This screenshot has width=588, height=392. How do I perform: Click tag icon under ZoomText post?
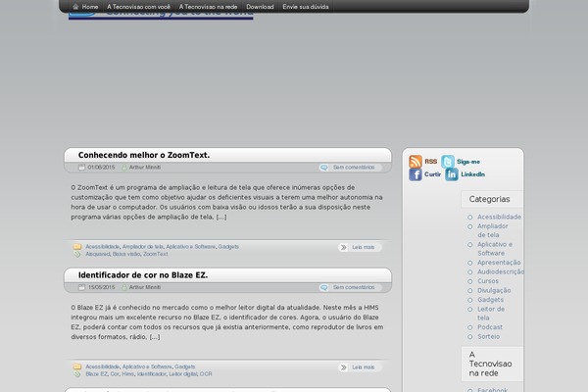[77, 255]
